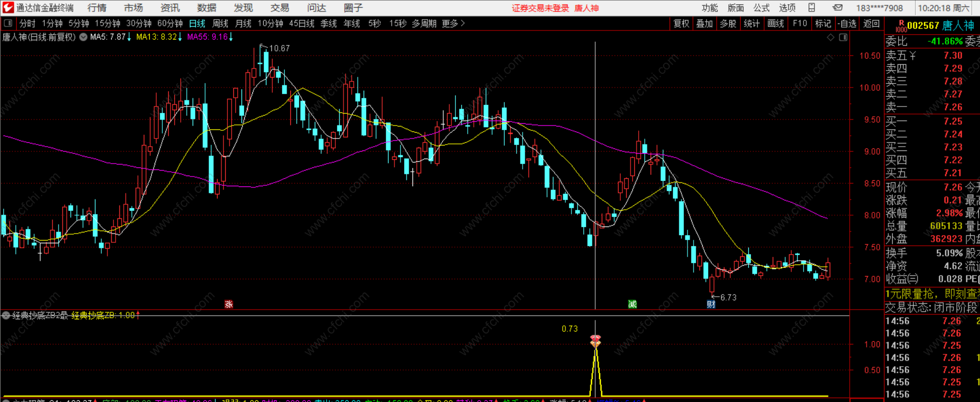Open the 版面 menu

click(x=736, y=8)
